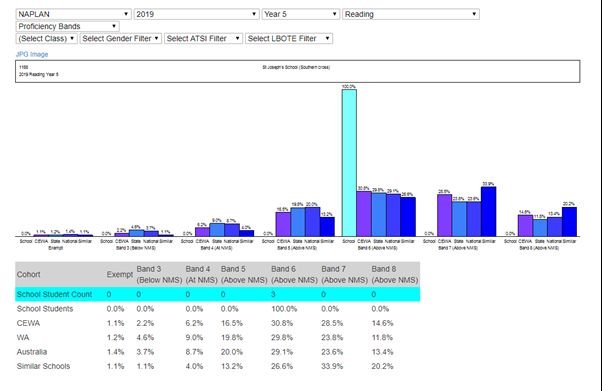Select the School Students row label
The image size is (602, 391).
[x=45, y=309]
